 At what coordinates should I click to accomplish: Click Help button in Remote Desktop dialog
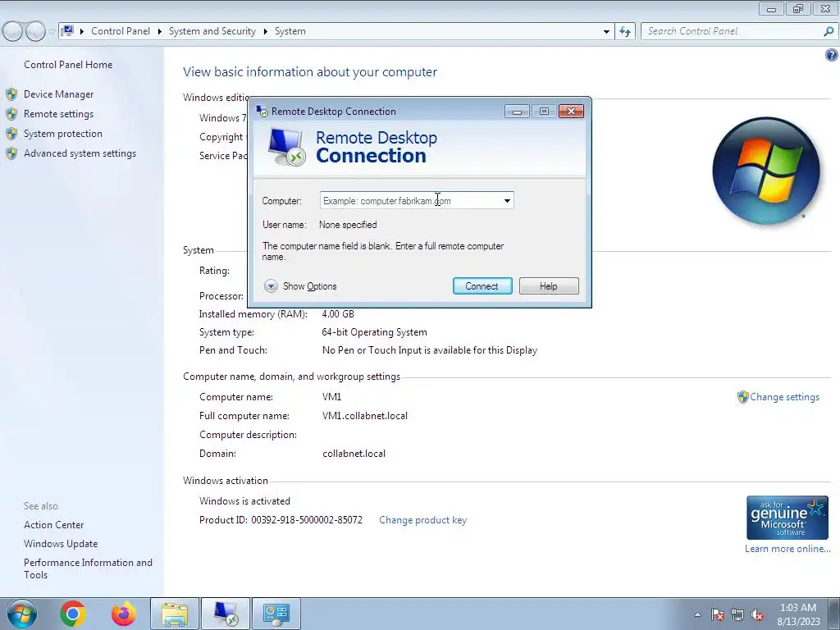549,286
